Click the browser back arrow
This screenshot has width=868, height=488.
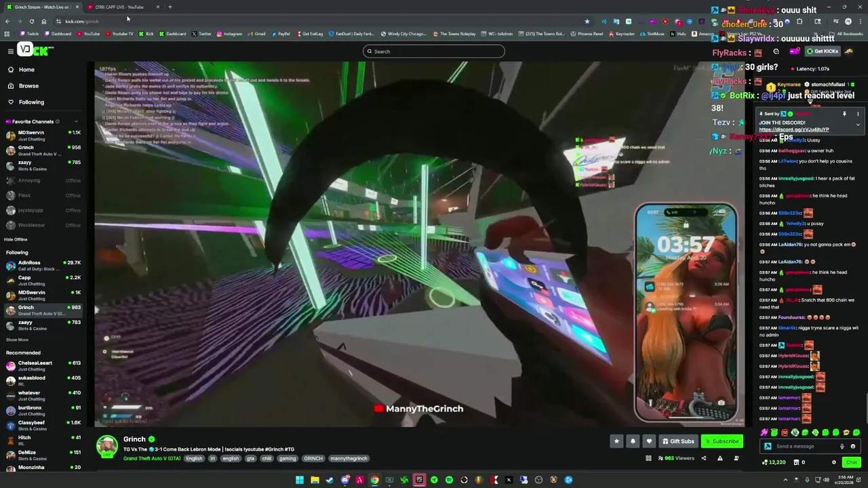7,21
